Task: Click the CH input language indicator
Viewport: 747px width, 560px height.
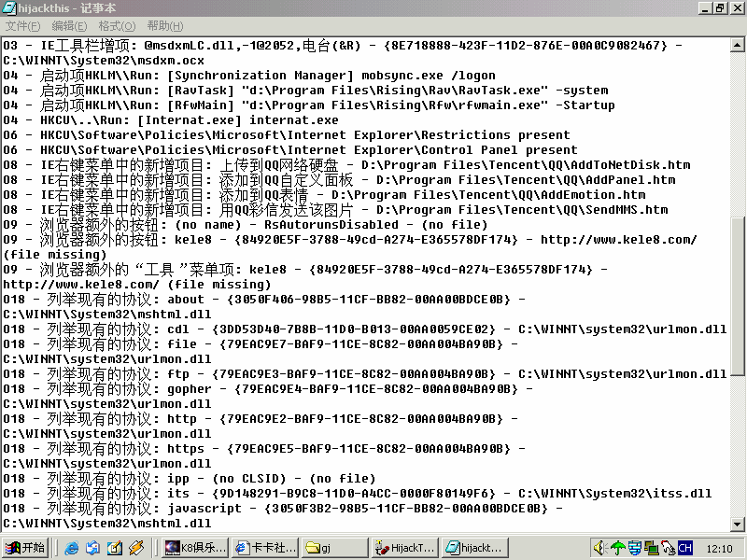Action: click(x=685, y=548)
